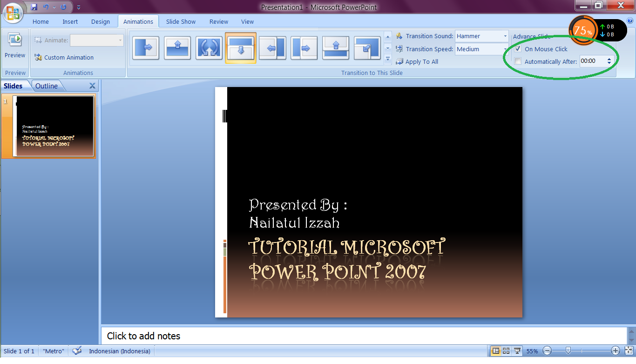
Task: Click the "Metro" theme name in status bar
Action: click(x=54, y=351)
